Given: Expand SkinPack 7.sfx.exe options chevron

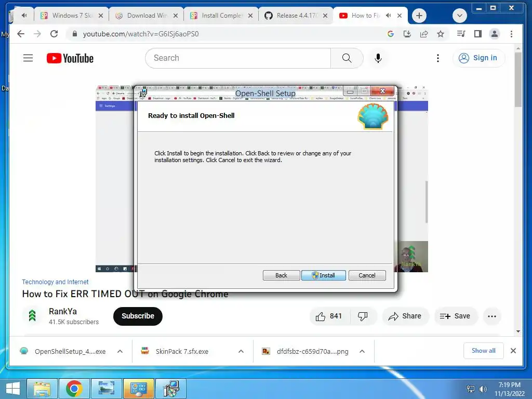Looking at the screenshot, I should 241,351.
